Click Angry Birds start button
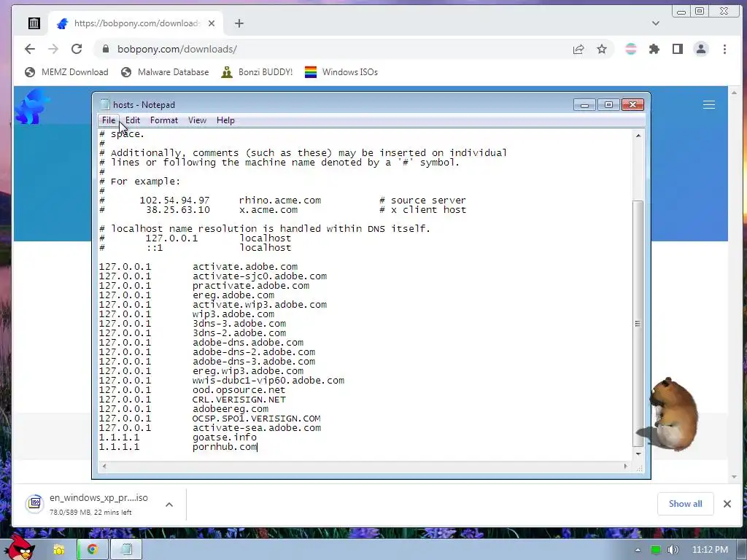747x560 pixels. 18,548
